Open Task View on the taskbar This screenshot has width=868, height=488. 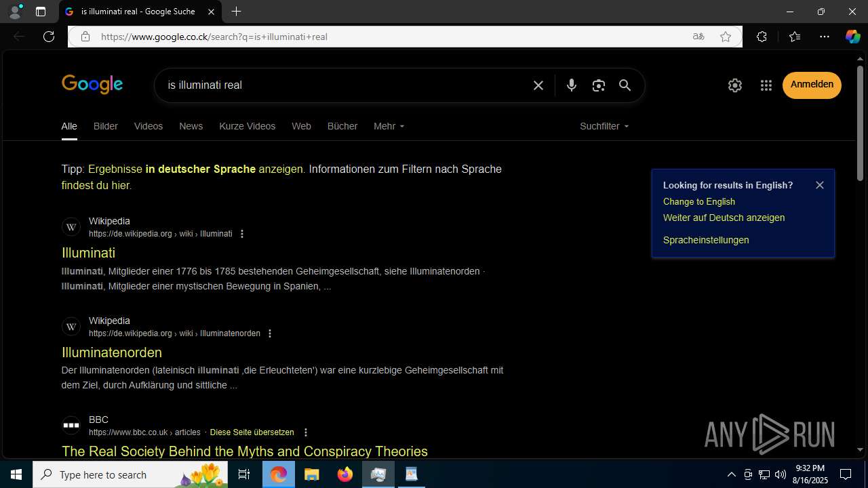[x=245, y=474]
